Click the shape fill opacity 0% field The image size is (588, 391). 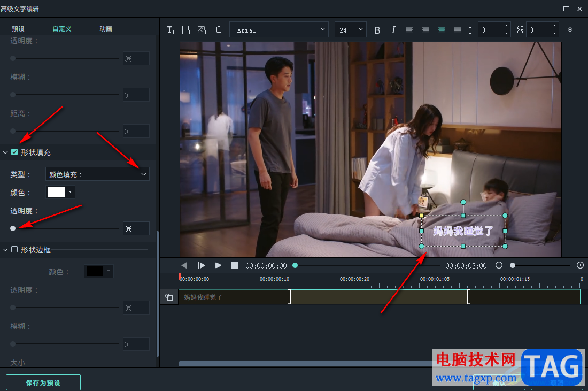(x=136, y=228)
